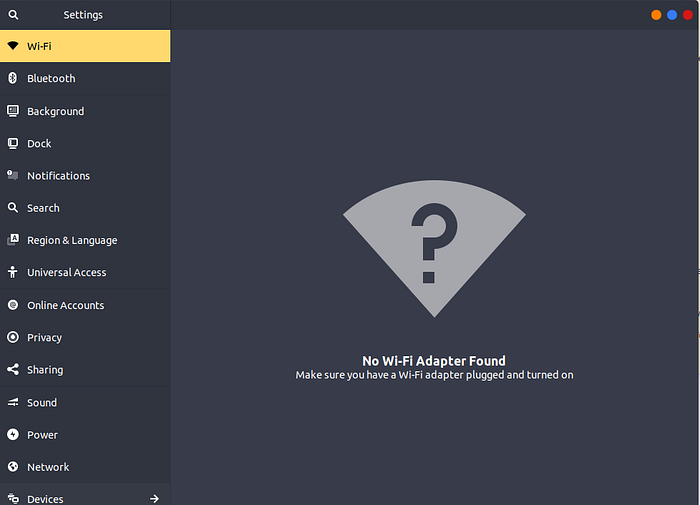This screenshot has height=505, width=700.
Task: Expand Devices with the arrow
Action: (154, 498)
